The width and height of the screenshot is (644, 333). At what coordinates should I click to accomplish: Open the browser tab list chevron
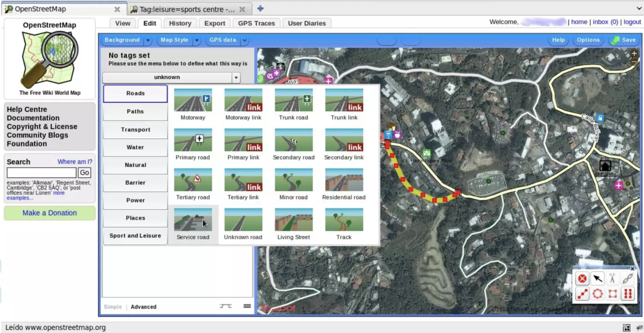[x=639, y=8]
